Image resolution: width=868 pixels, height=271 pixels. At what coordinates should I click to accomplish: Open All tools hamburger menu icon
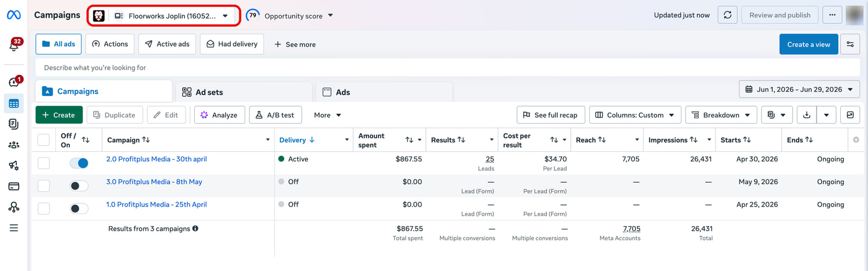(x=14, y=228)
